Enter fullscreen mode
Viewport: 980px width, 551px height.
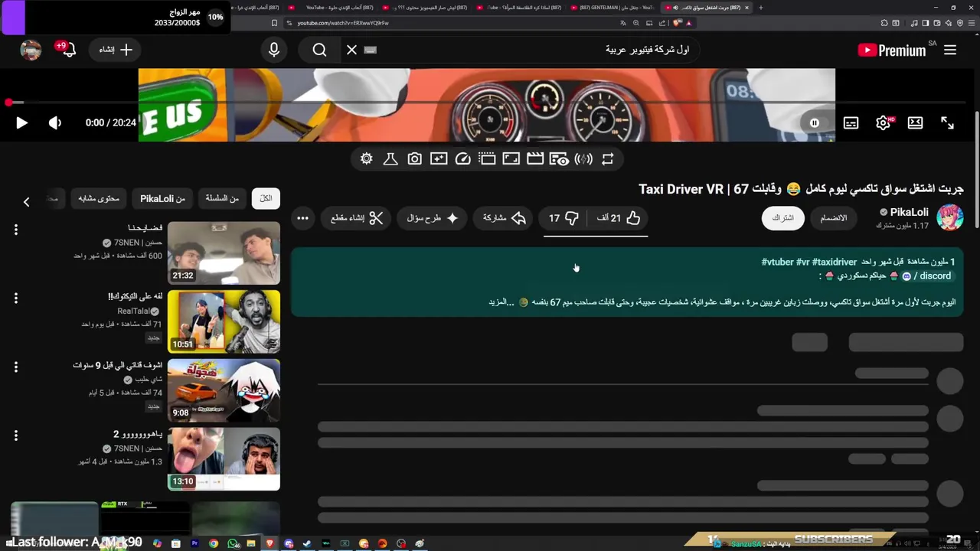click(x=947, y=122)
